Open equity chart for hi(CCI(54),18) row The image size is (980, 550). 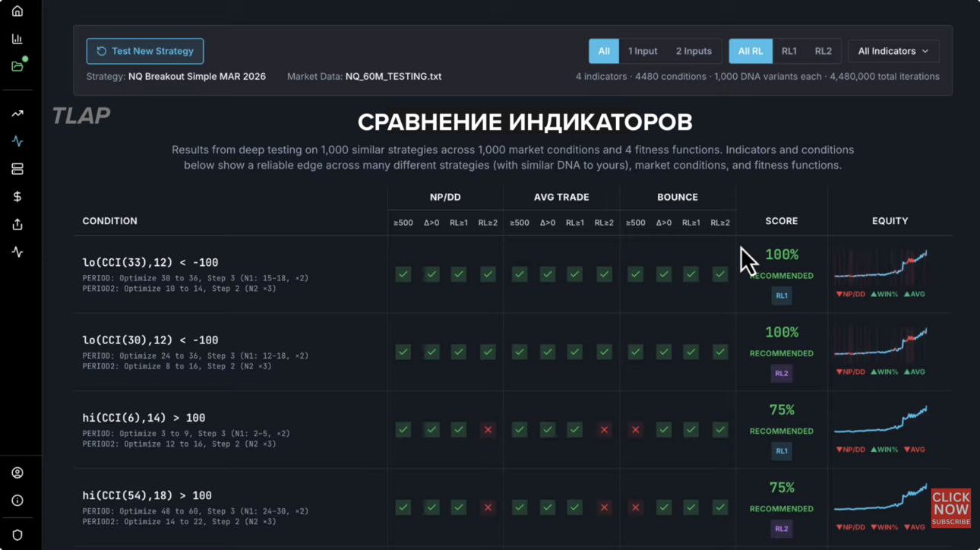(880, 499)
